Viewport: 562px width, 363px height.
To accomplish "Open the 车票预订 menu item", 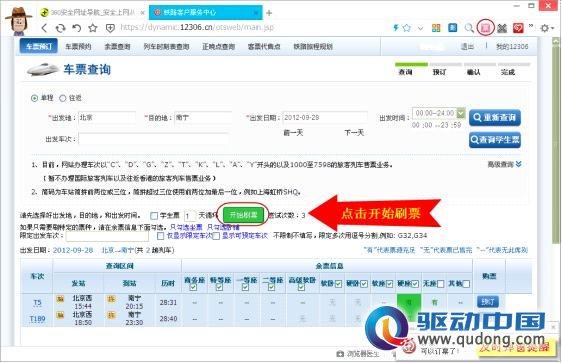I will pyautogui.click(x=39, y=47).
